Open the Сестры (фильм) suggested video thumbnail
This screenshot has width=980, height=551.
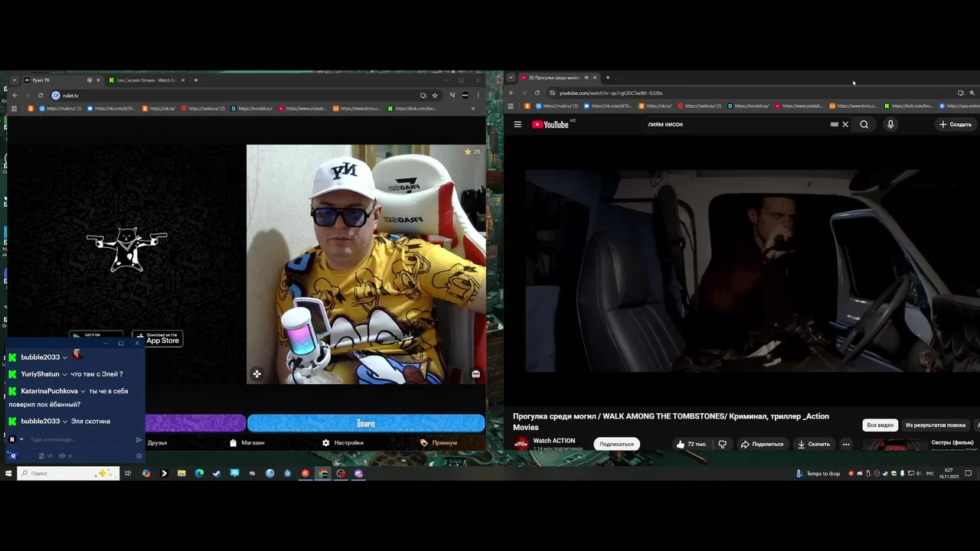pyautogui.click(x=895, y=445)
